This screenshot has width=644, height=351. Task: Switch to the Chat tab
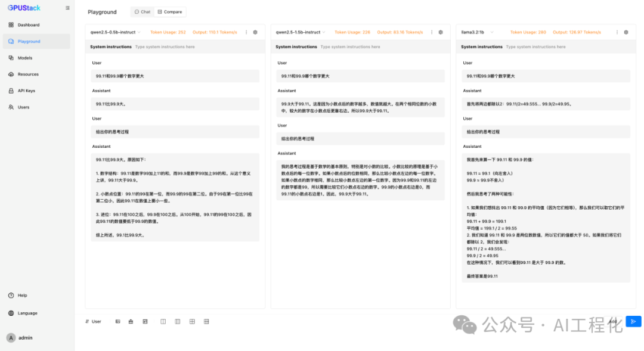pyautogui.click(x=143, y=12)
